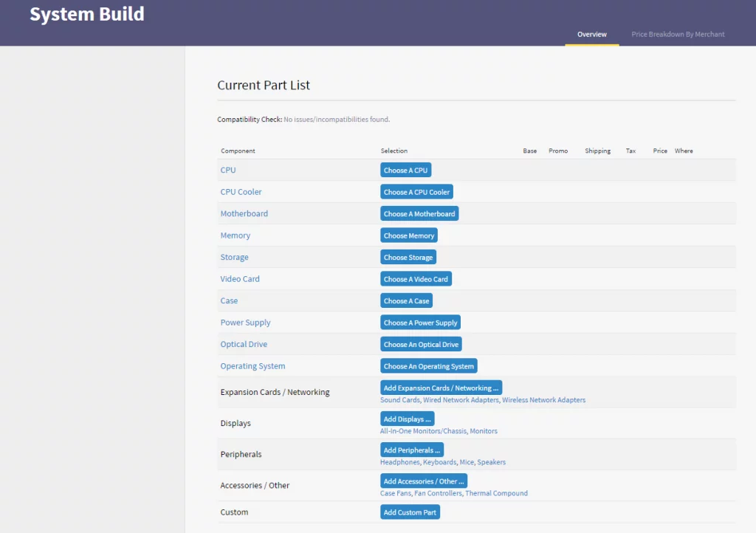
Task: Expand the Add Displays dropdown
Action: coord(407,419)
